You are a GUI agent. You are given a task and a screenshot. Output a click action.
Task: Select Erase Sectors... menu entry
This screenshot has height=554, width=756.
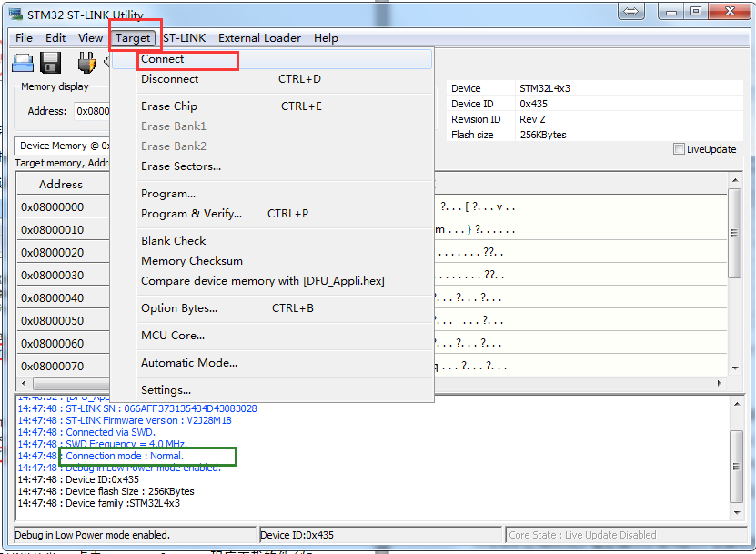coord(272,166)
